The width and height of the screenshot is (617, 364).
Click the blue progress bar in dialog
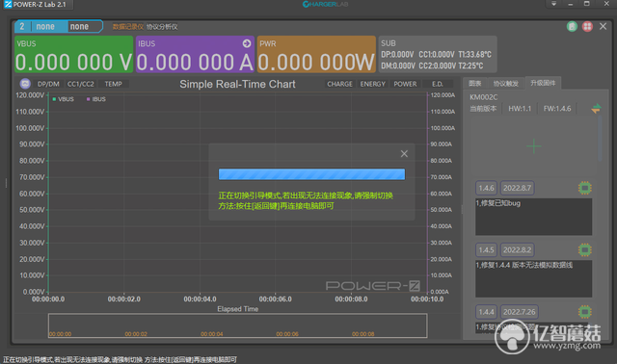point(311,174)
